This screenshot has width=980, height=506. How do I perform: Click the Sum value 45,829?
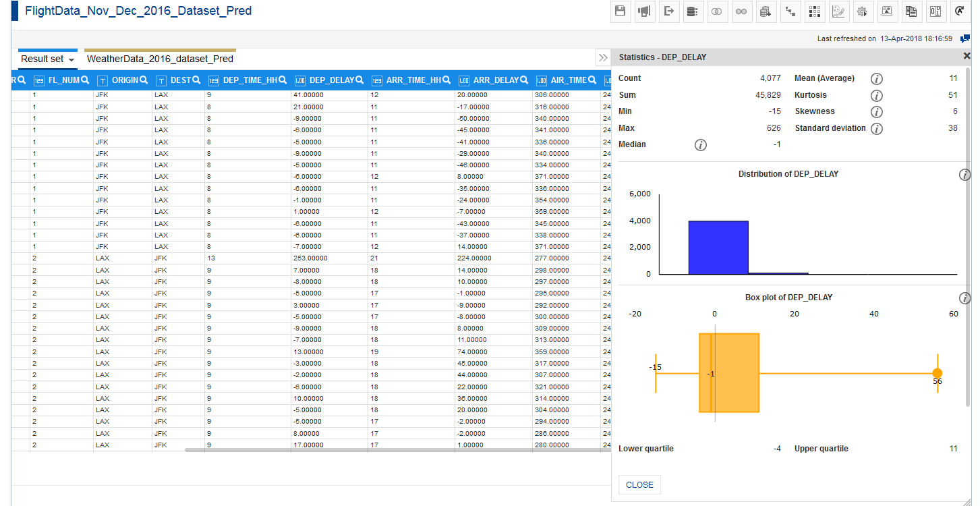pyautogui.click(x=768, y=95)
